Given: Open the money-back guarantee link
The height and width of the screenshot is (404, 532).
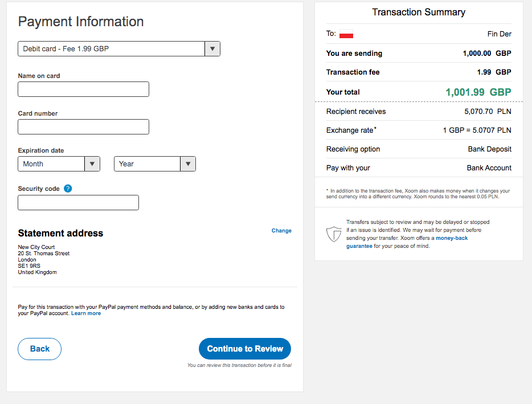Looking at the screenshot, I should (452, 238).
